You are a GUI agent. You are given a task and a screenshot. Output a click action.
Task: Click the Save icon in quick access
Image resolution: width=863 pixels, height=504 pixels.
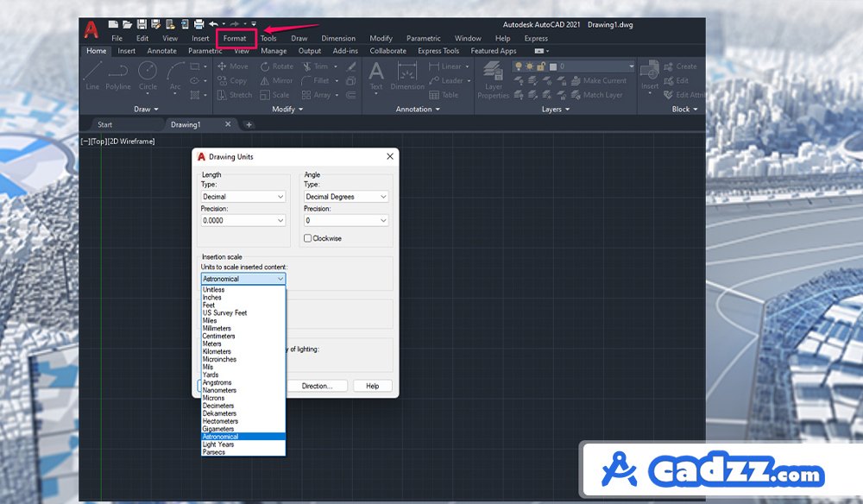[x=142, y=24]
